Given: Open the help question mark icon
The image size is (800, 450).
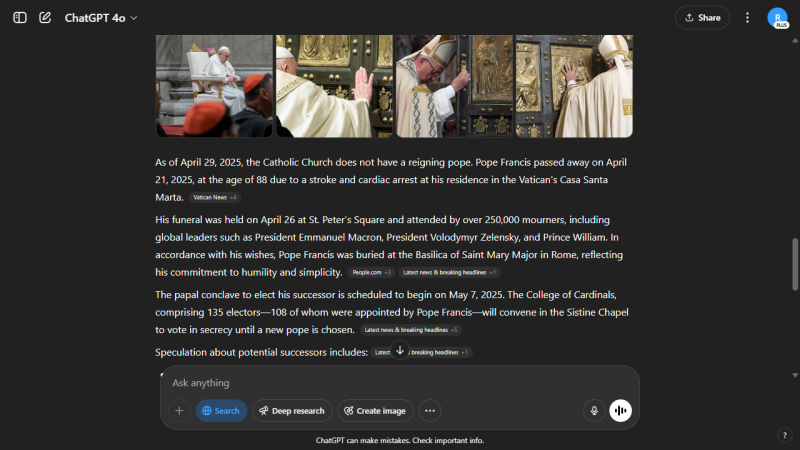Looking at the screenshot, I should [785, 435].
